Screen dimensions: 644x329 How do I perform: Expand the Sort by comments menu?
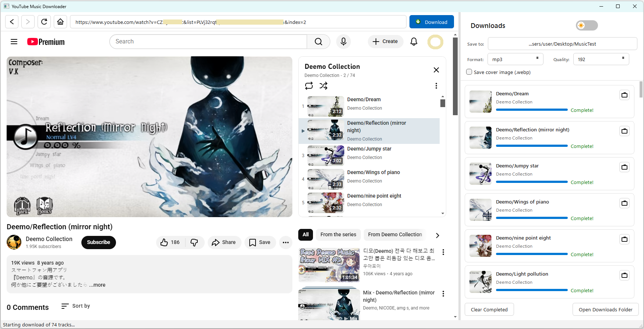(75, 306)
